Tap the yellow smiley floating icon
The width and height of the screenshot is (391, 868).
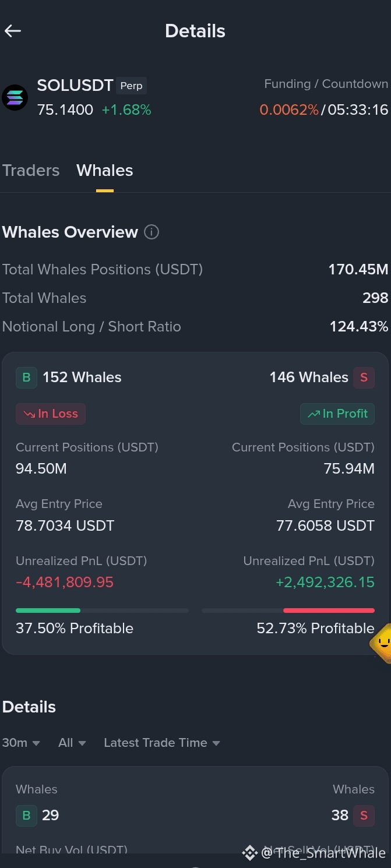[382, 643]
